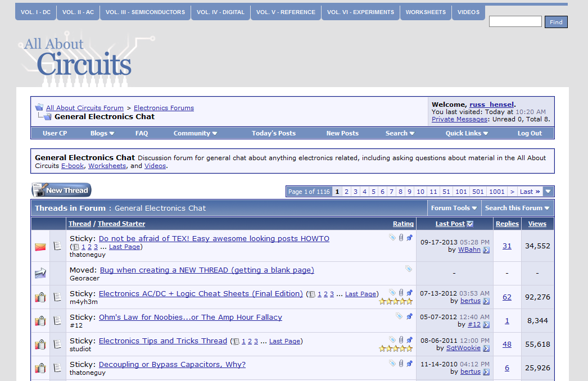588x381 pixels.
Task: Click the folder icon beside All About Circuits Forum
Action: tap(39, 108)
